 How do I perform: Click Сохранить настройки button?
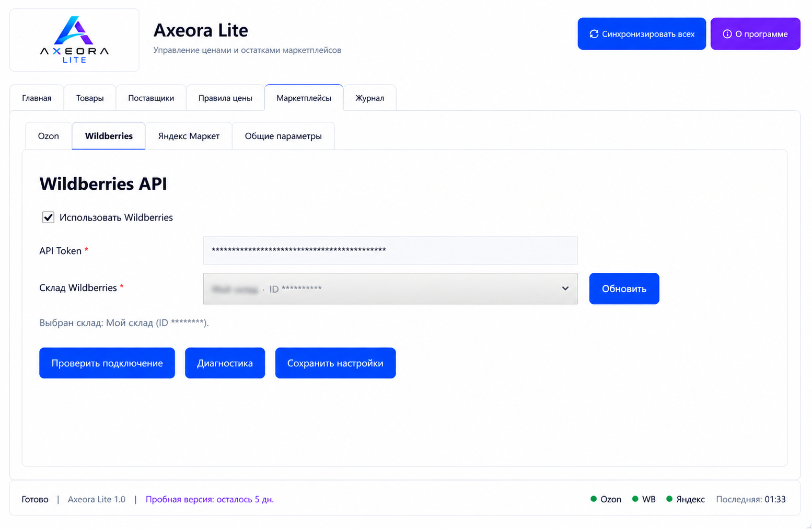[335, 363]
